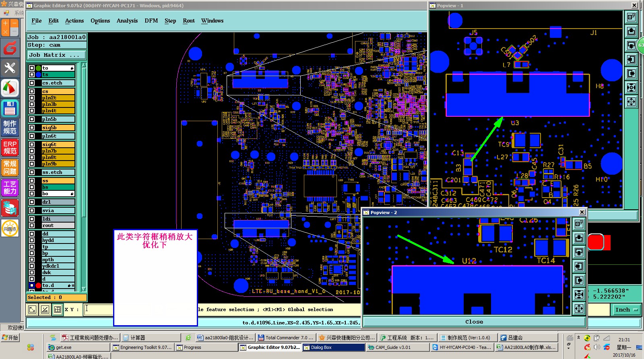Image resolution: width=644 pixels, height=359 pixels.
Task: Pan left in Popview 2 toolbar
Action: point(579,266)
